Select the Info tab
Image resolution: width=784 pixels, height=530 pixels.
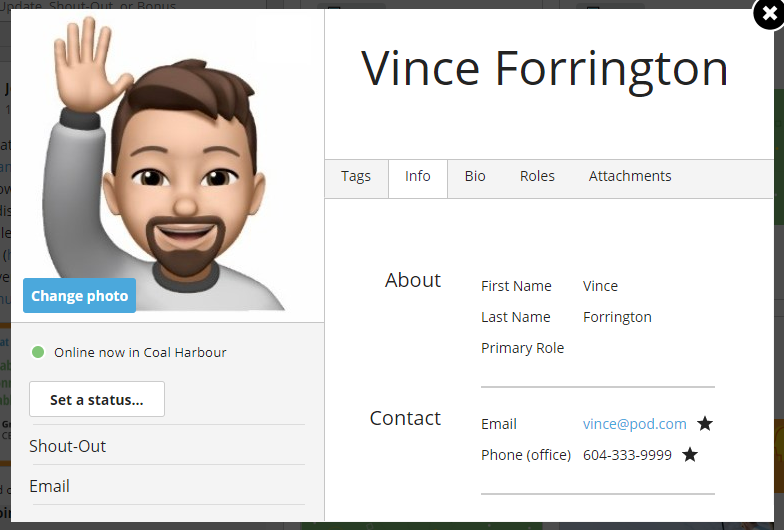[x=418, y=177]
